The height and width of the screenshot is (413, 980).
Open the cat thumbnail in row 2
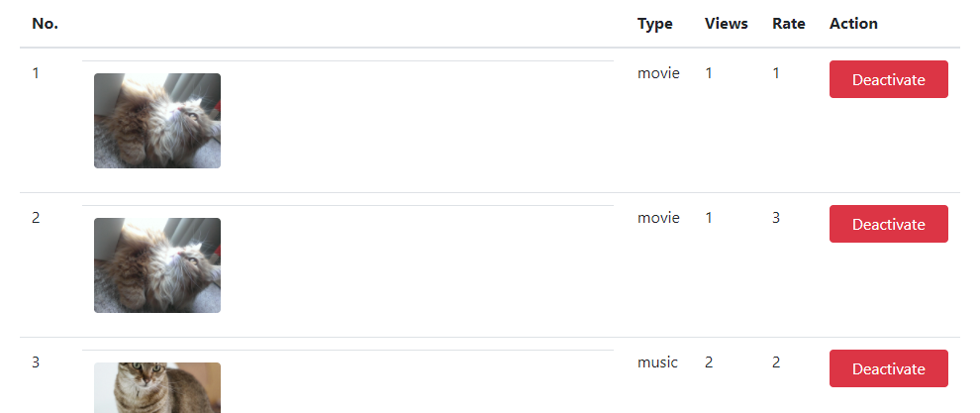pyautogui.click(x=157, y=265)
